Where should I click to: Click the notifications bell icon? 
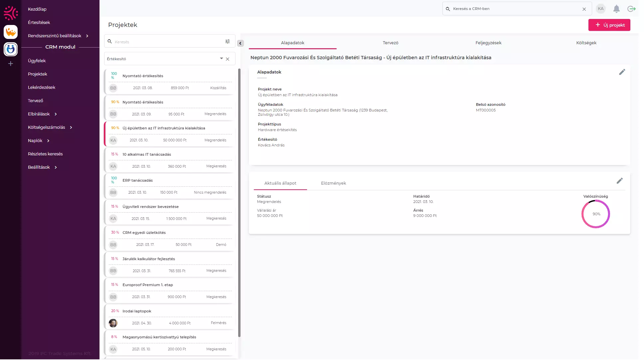tap(616, 9)
